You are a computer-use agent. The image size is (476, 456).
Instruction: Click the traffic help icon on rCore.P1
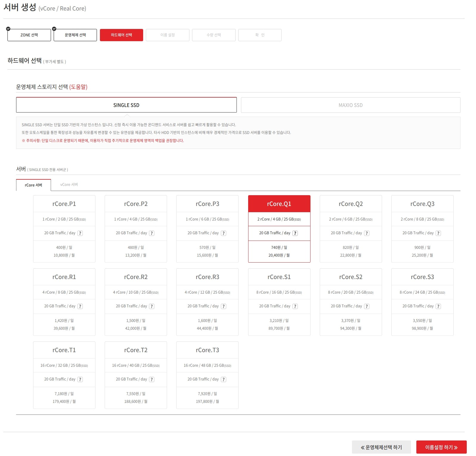tap(80, 233)
